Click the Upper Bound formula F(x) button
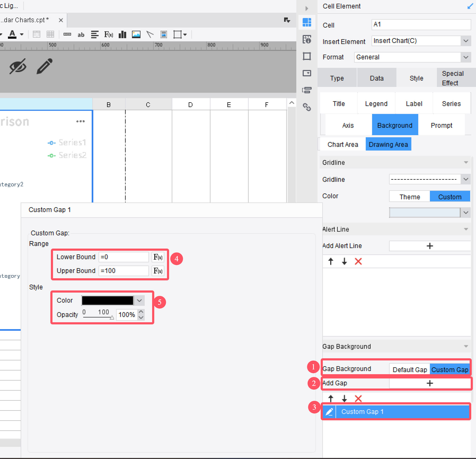476x459 pixels. click(158, 271)
